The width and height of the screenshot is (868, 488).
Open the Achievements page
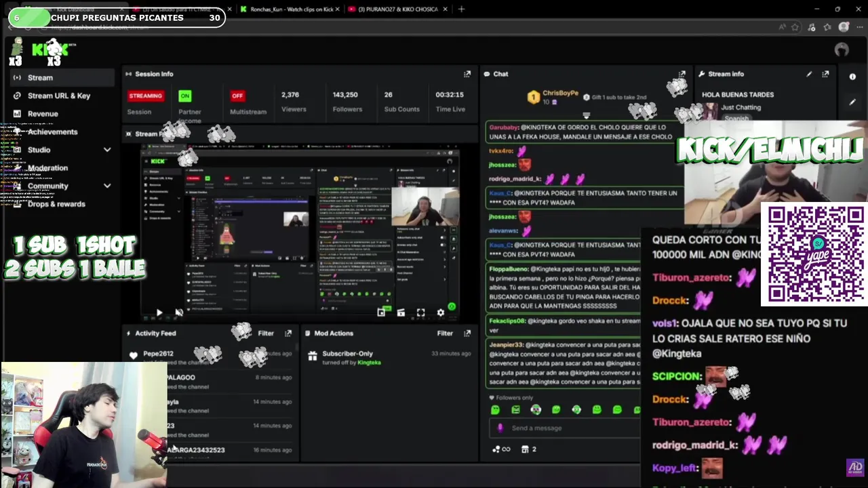pyautogui.click(x=52, y=132)
